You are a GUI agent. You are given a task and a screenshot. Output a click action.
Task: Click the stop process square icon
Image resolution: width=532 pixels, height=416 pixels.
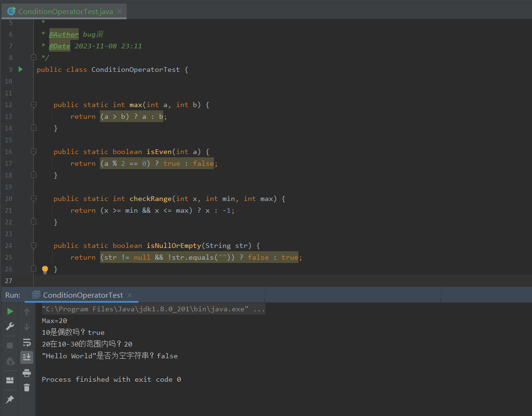[x=10, y=346]
